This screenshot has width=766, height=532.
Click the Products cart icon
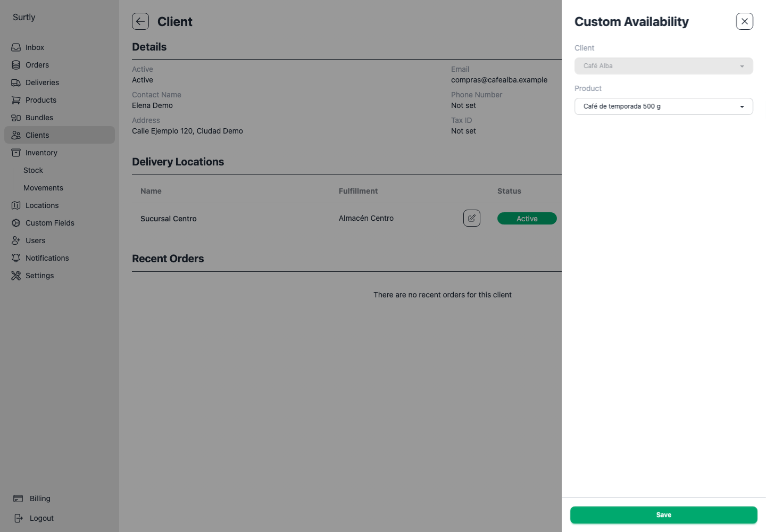16,100
